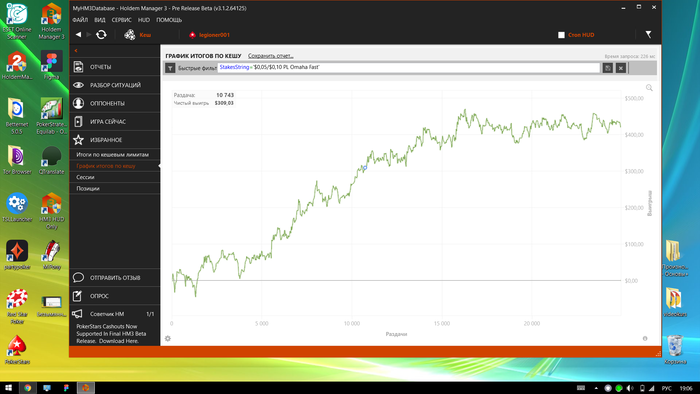Screen dimensions: 700x394
Task: Click the back navigation arrow in toolbar
Action: click(x=78, y=34)
